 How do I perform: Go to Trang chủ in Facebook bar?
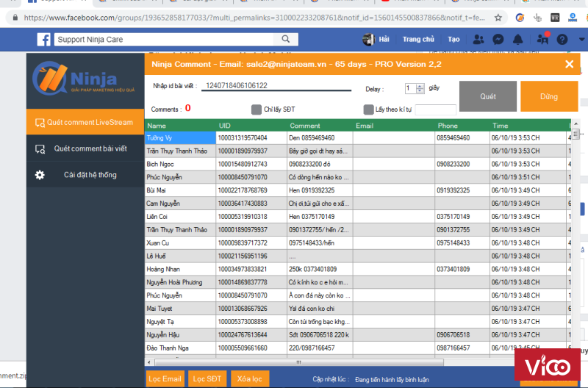point(418,40)
